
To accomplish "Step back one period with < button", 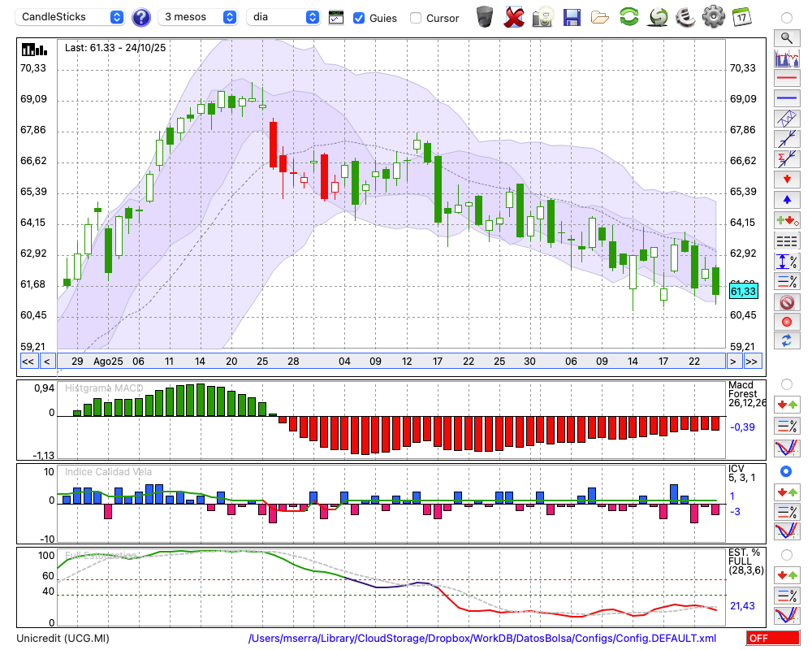I will [x=47, y=362].
